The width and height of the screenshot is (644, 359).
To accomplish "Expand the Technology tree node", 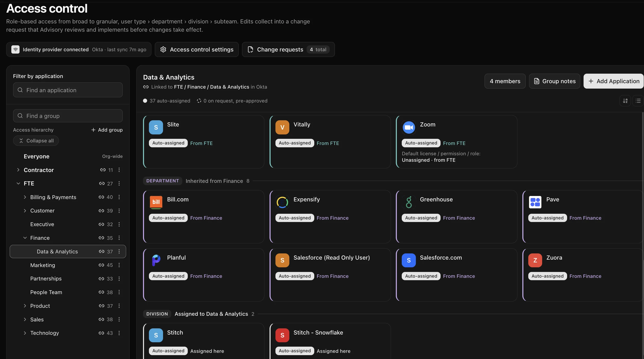I will coord(25,333).
